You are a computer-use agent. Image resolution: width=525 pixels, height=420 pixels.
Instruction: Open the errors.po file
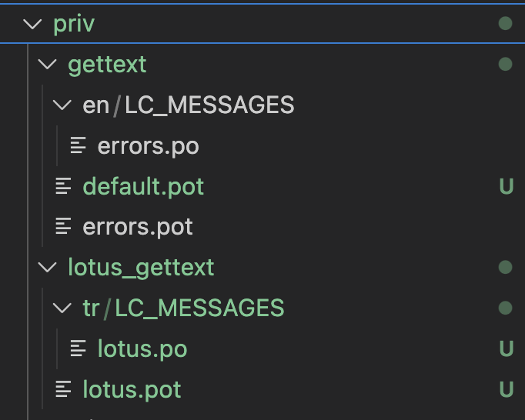pos(148,146)
